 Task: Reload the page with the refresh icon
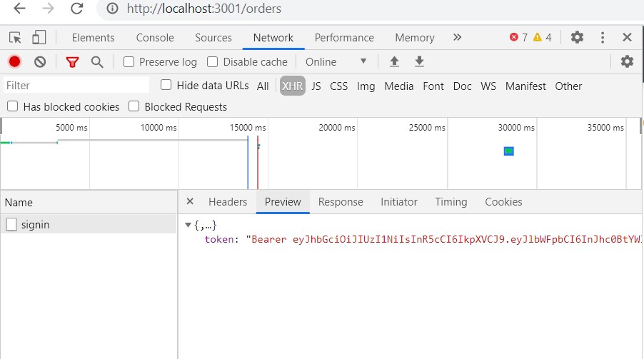(x=77, y=9)
